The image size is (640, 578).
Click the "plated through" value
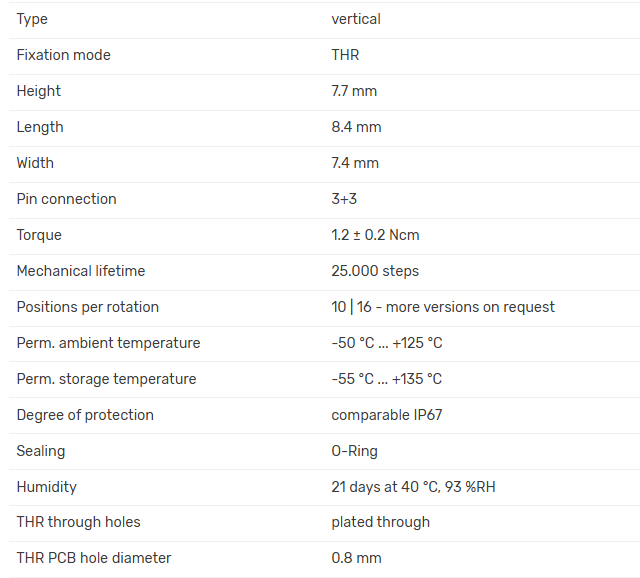[x=381, y=522]
